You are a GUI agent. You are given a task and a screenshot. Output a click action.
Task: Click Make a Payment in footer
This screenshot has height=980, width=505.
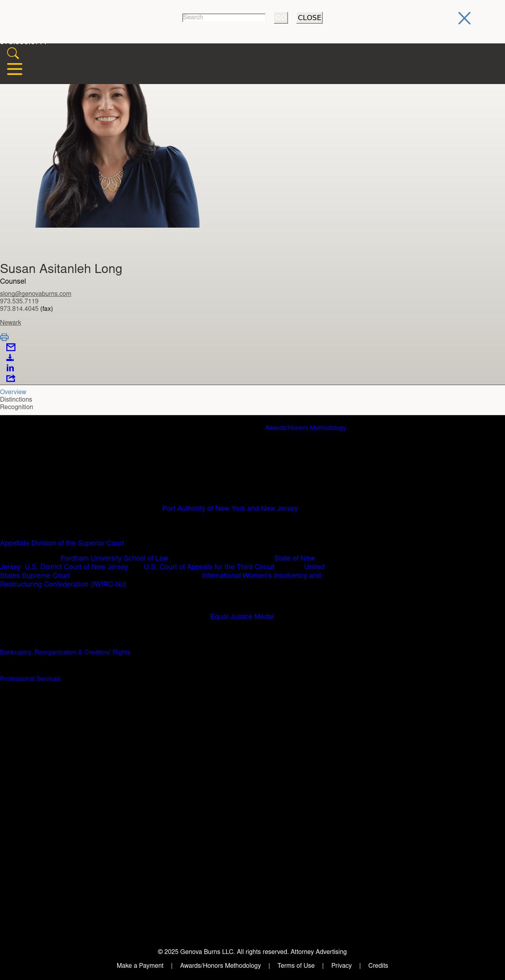[x=140, y=965]
